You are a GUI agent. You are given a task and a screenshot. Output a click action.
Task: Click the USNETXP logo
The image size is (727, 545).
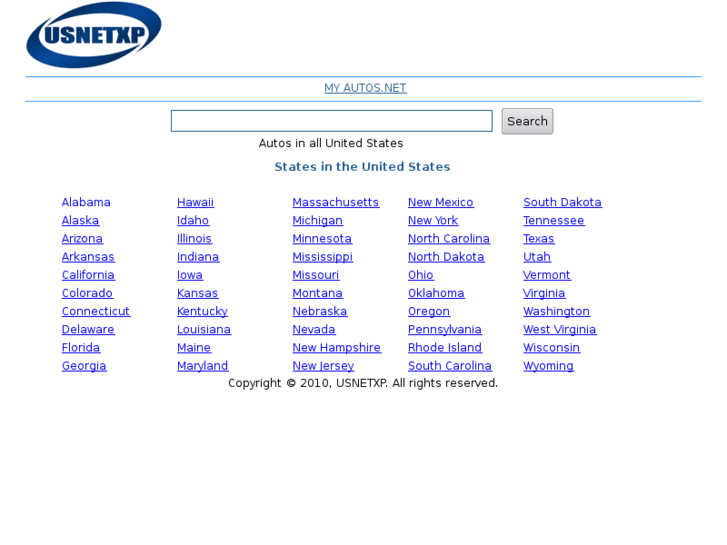click(x=94, y=35)
